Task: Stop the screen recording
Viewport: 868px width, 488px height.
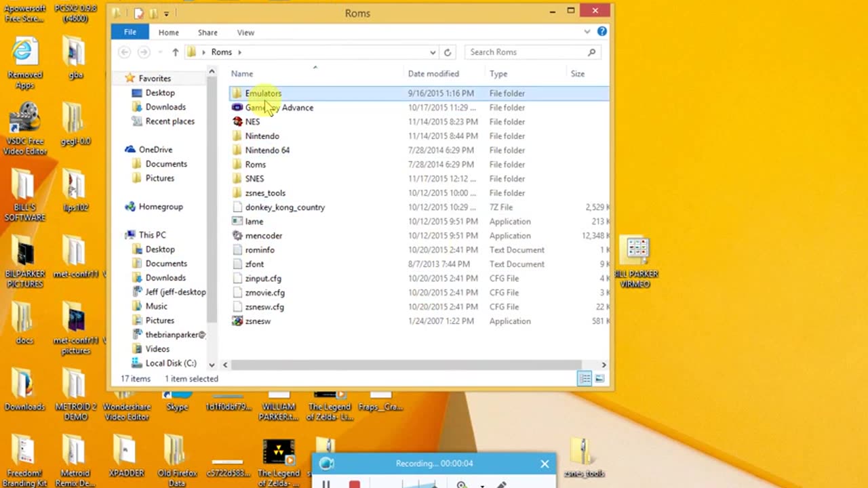Action: tap(354, 484)
